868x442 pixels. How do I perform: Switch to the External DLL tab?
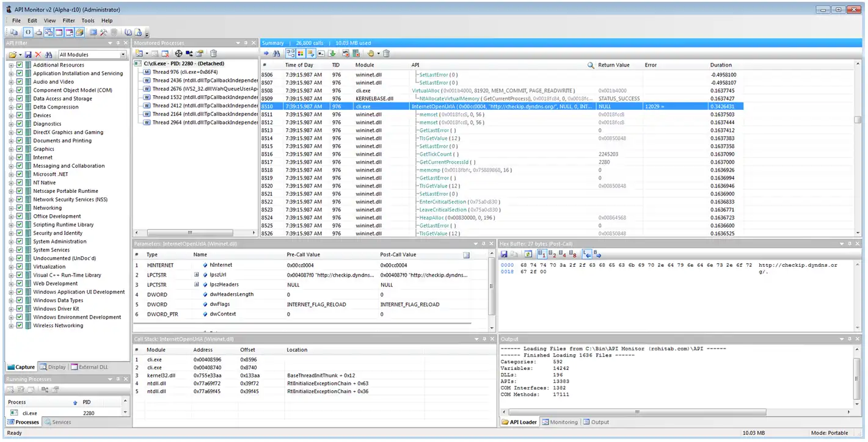(x=89, y=368)
